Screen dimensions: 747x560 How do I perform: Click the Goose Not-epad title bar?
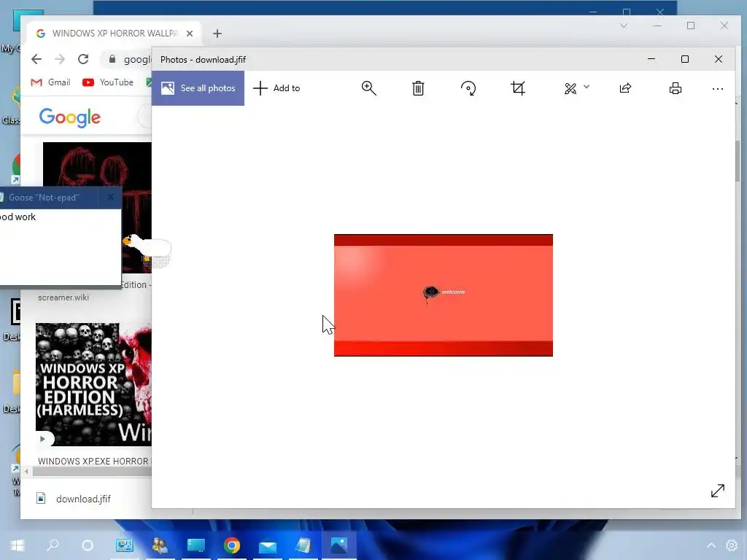tap(47, 197)
